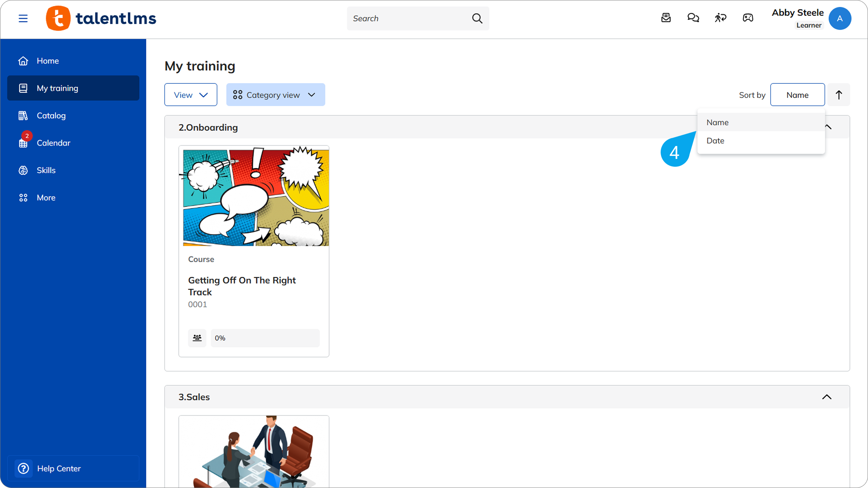Open the inbox messages icon

point(666,18)
